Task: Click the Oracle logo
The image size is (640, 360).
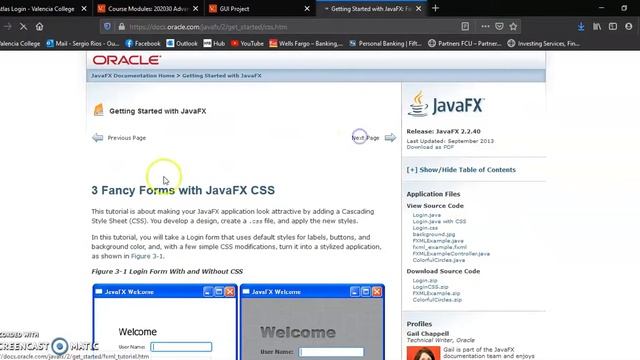Action: [127, 60]
